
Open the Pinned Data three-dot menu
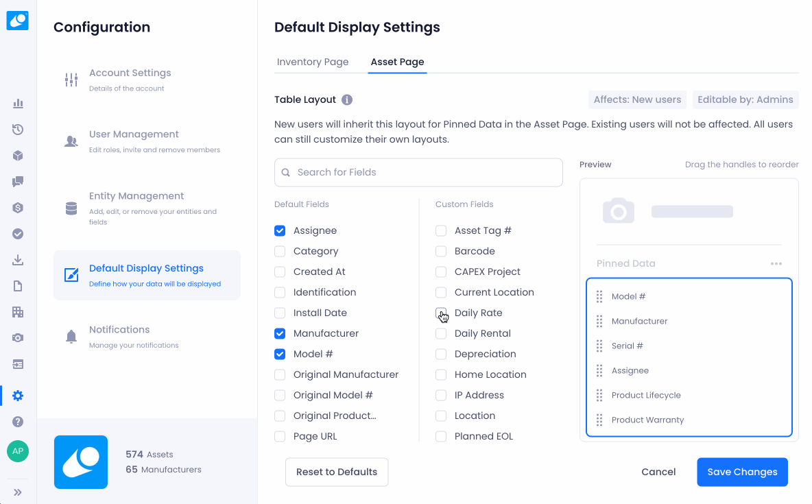(x=776, y=263)
